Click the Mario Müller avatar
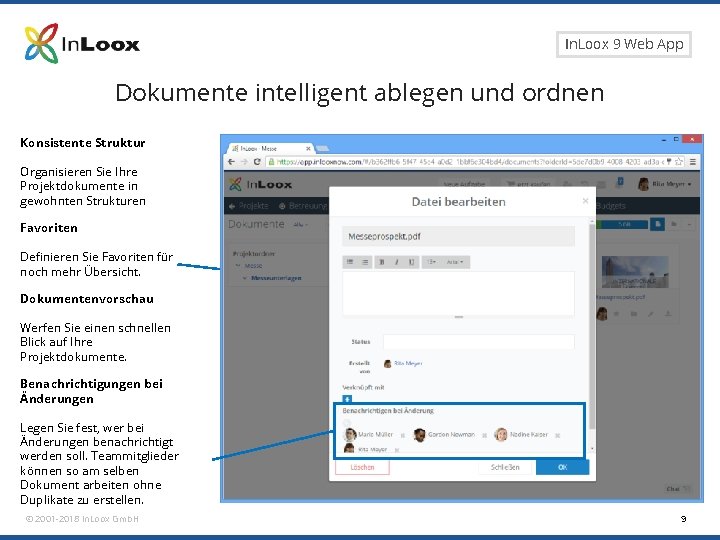The width and height of the screenshot is (720, 540). click(350, 434)
